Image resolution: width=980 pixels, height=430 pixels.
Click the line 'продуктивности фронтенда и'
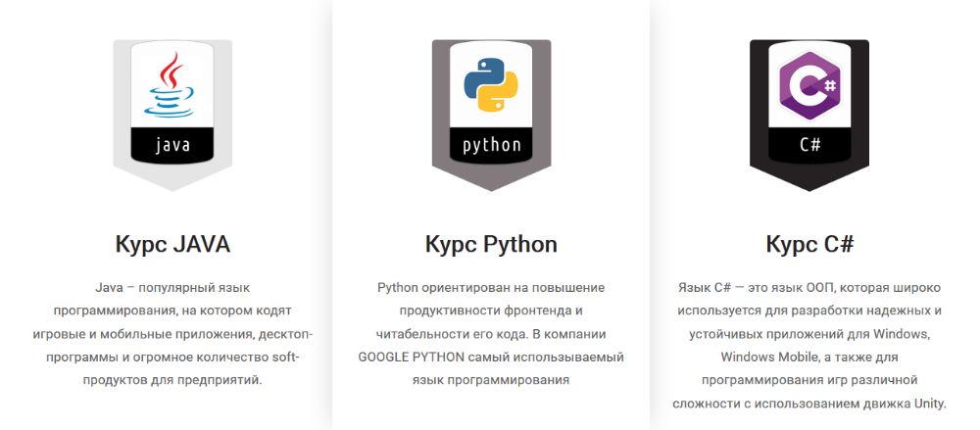tap(491, 311)
